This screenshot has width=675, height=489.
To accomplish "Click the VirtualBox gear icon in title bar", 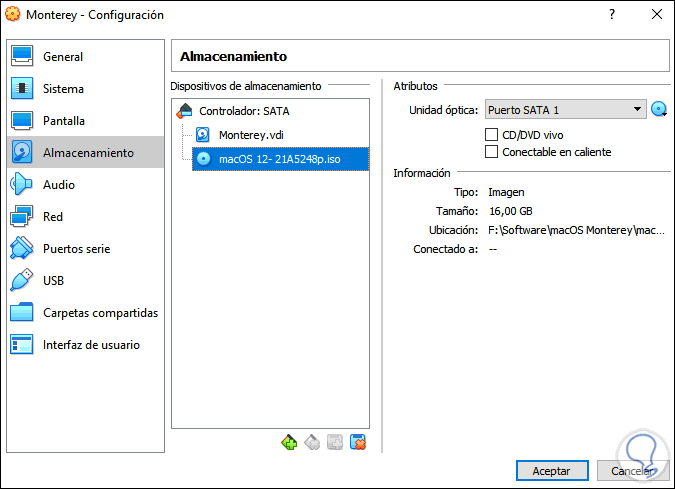I will [x=12, y=14].
